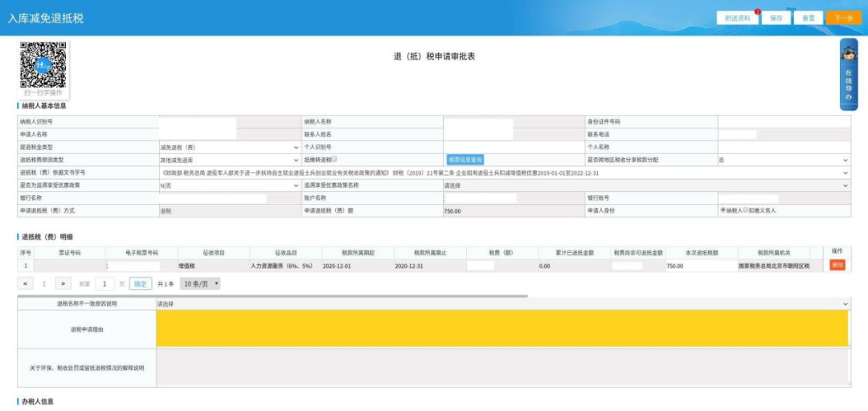Click the blue 税票信息查询 button

pyautogui.click(x=465, y=160)
